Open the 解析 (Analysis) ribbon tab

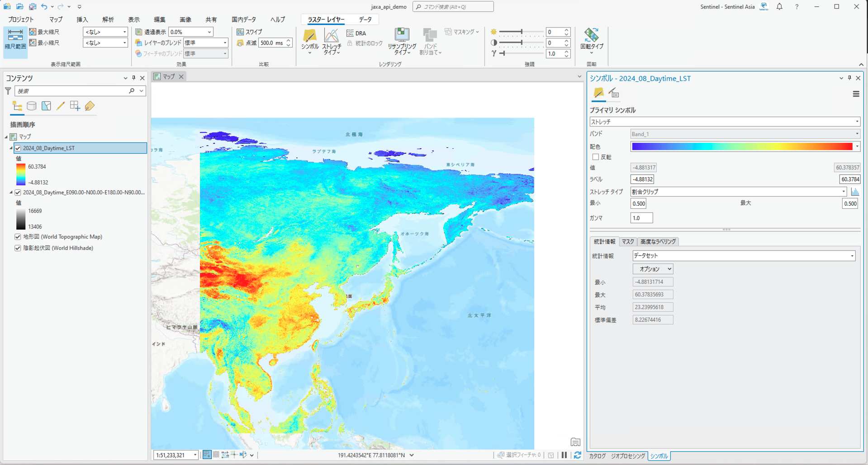click(x=108, y=19)
